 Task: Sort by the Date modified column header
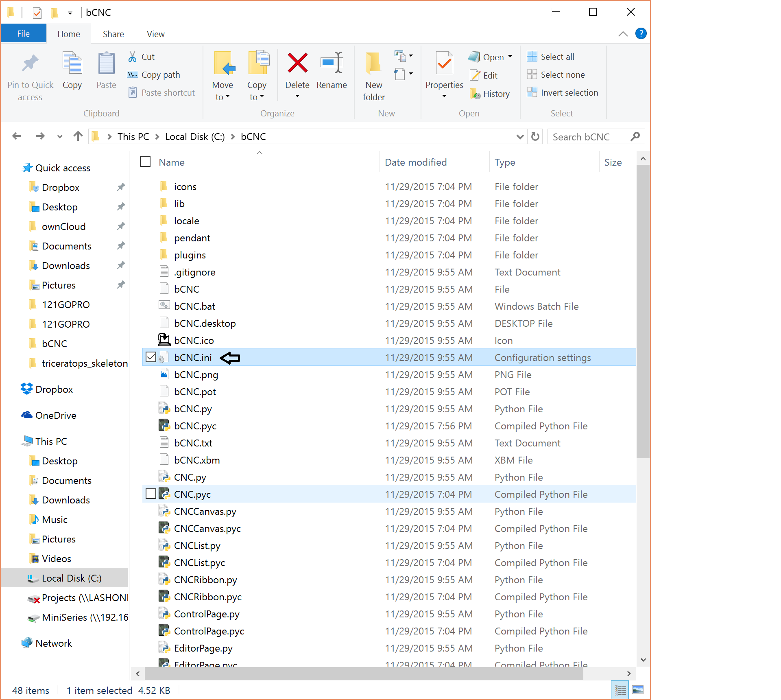tap(434, 162)
